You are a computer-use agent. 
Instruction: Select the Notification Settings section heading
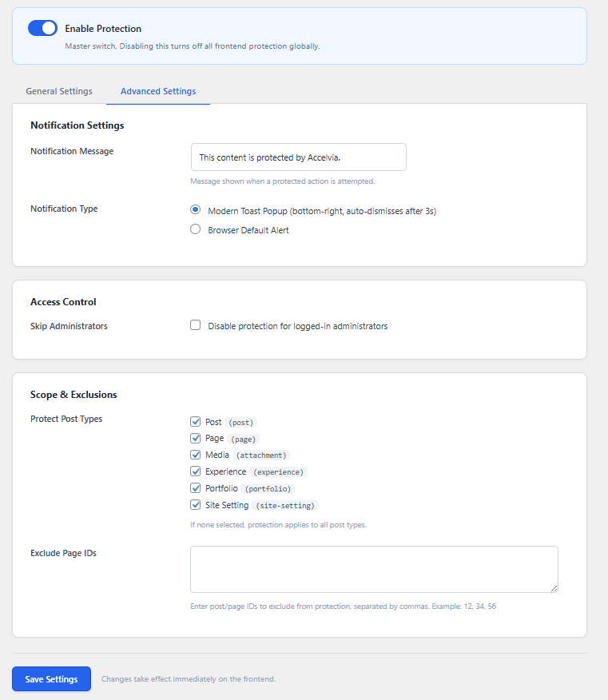pyautogui.click(x=77, y=125)
